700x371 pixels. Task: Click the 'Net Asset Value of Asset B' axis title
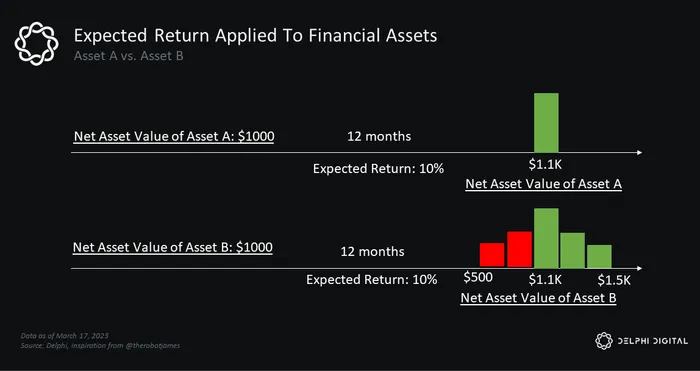(x=538, y=298)
